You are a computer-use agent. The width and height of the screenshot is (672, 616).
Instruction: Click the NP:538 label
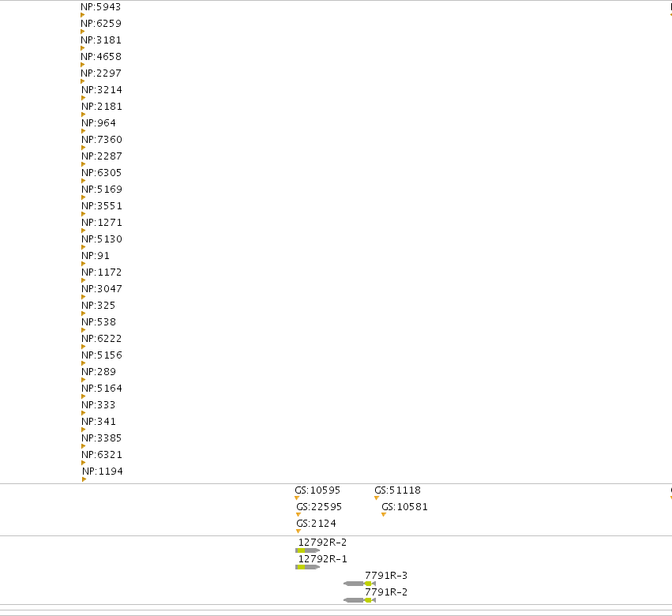click(x=99, y=322)
